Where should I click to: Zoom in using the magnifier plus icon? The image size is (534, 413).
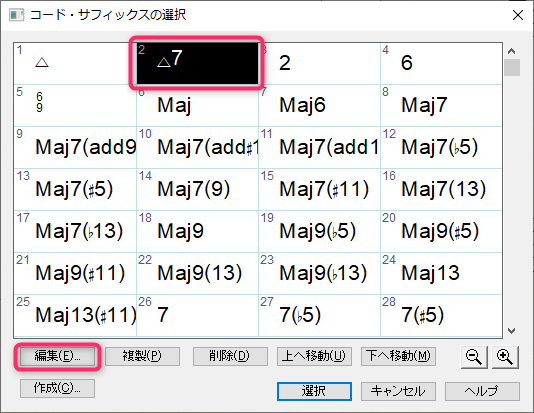(x=505, y=357)
